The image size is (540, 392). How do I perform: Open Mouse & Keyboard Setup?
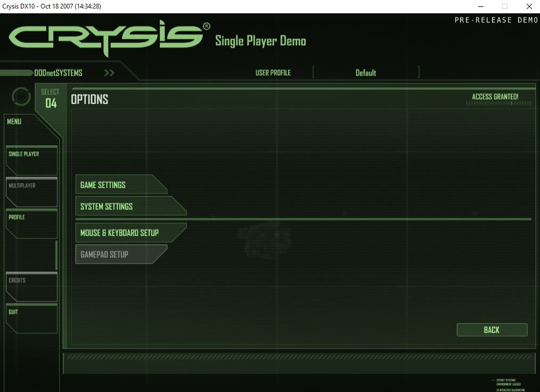[131, 233]
